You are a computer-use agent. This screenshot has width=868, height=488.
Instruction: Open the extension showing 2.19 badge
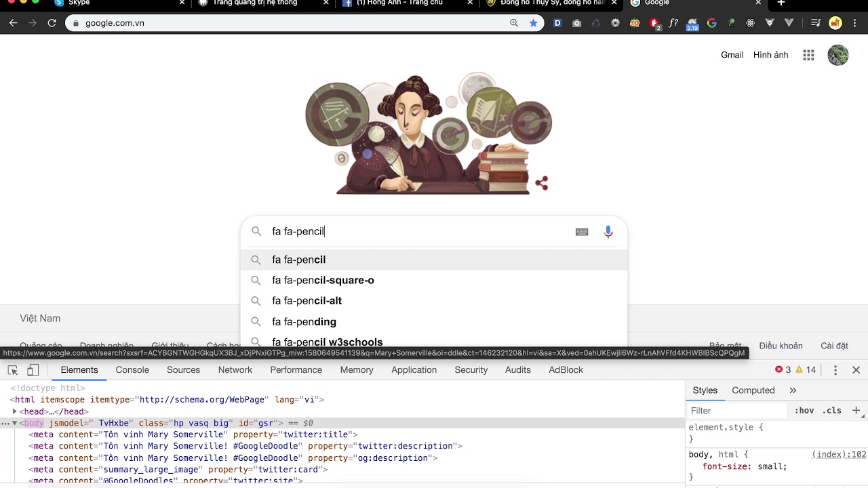(692, 24)
